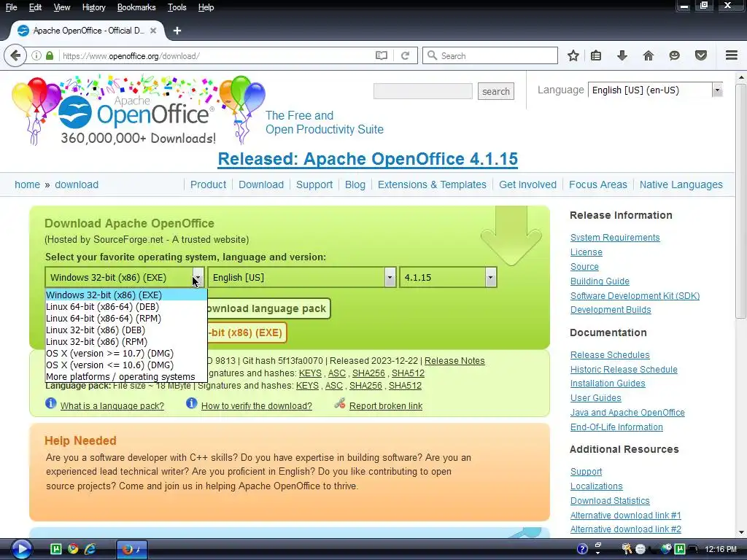This screenshot has height=560, width=747.
Task: Choose OS X (version >= 10.7) (DMG)
Action: click(126, 354)
